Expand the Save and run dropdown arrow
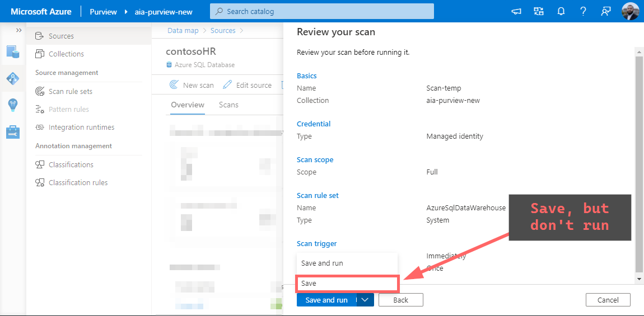Screen dimensions: 644x316 [365, 300]
